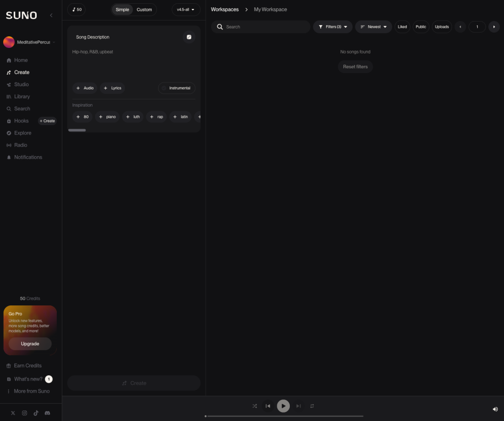Toggle repeat in the player

click(x=312, y=406)
